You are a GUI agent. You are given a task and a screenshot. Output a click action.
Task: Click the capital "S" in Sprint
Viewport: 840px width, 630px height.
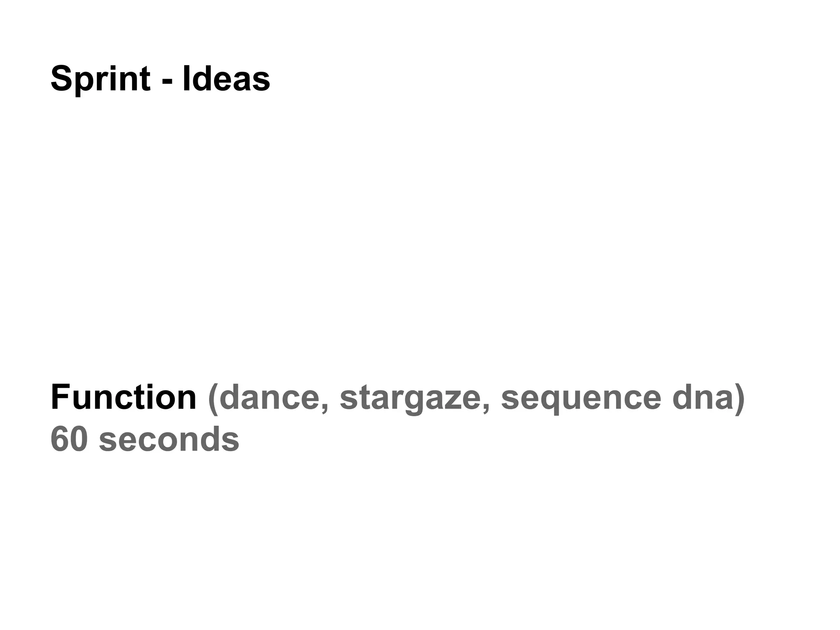click(62, 79)
